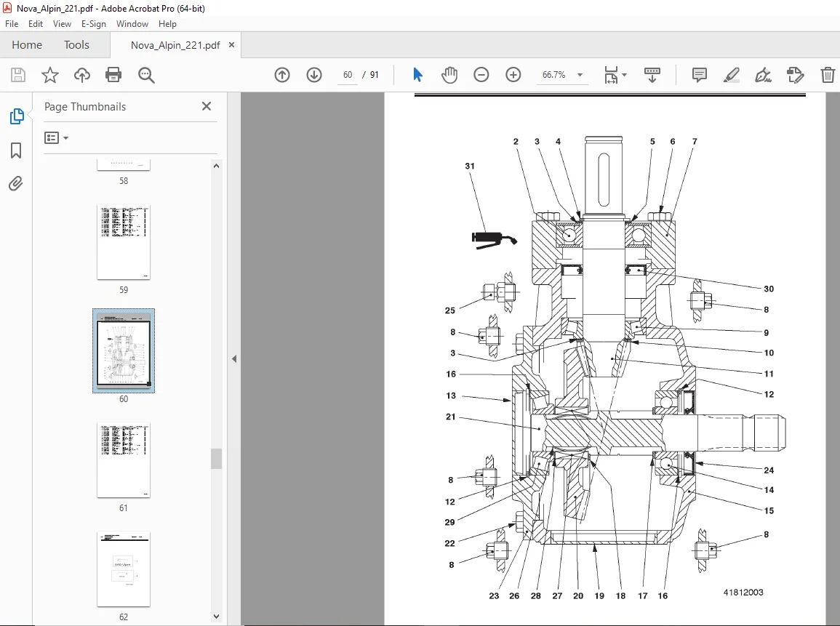Expand the fit page options arrow

coord(625,75)
